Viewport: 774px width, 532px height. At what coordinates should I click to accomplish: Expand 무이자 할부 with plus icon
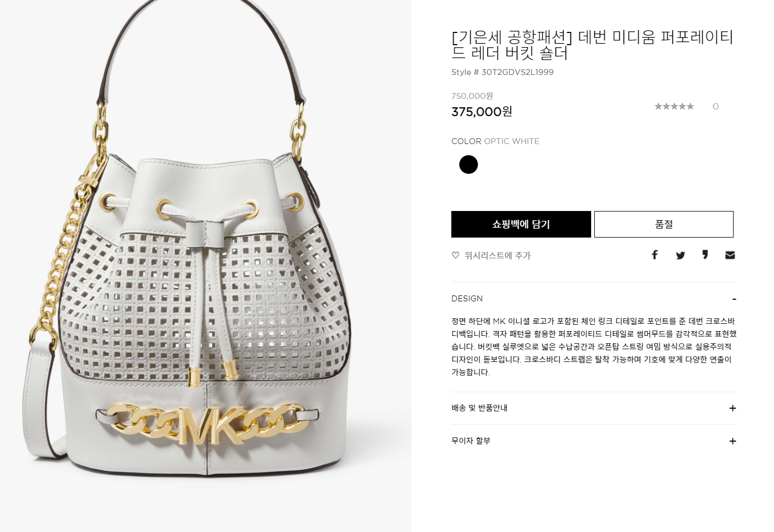click(x=733, y=441)
